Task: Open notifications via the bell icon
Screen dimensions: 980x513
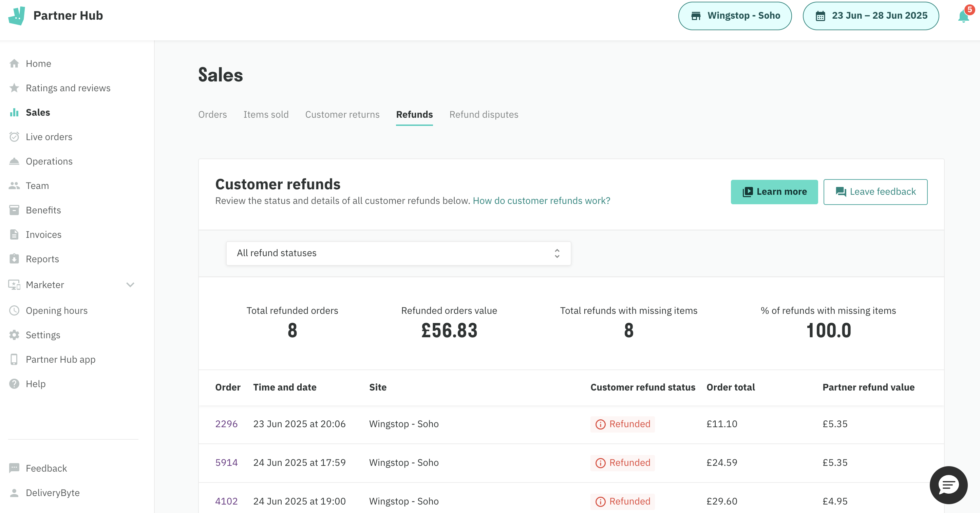Action: (963, 16)
